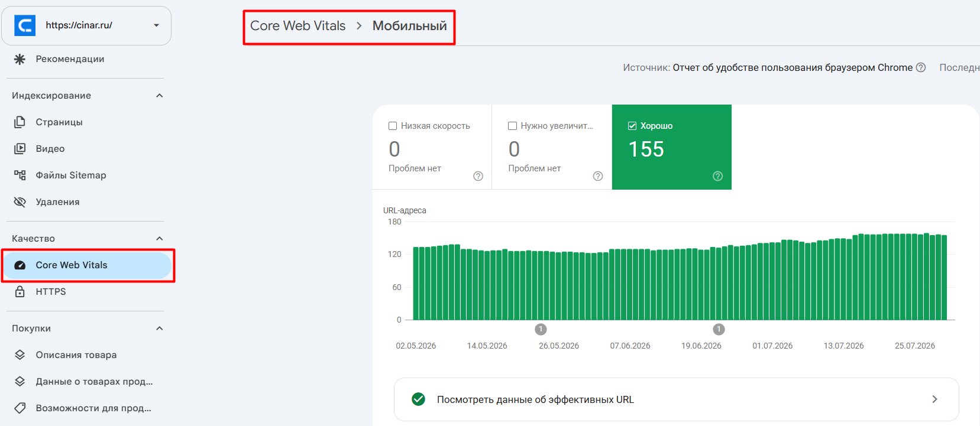This screenshot has width=980, height=426.
Task: Click the Описания товара layers icon
Action: pos(20,355)
